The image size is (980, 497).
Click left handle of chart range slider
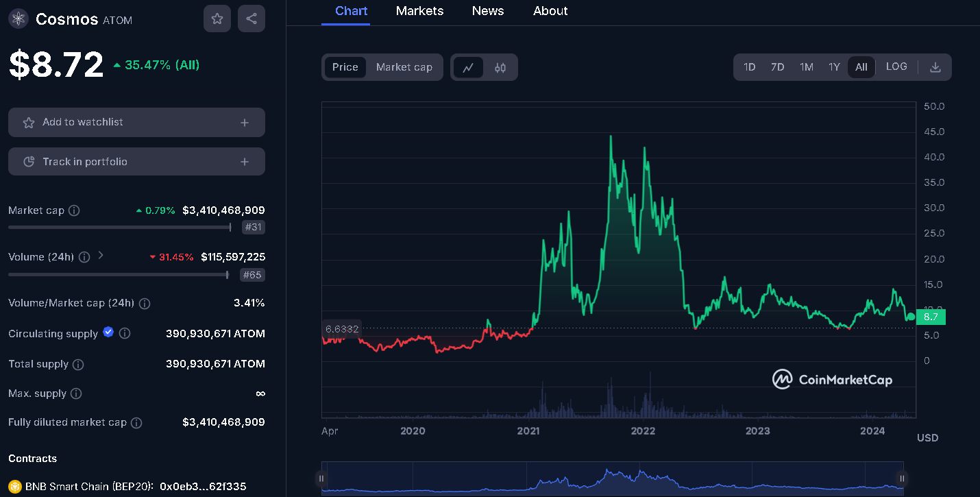pos(321,478)
